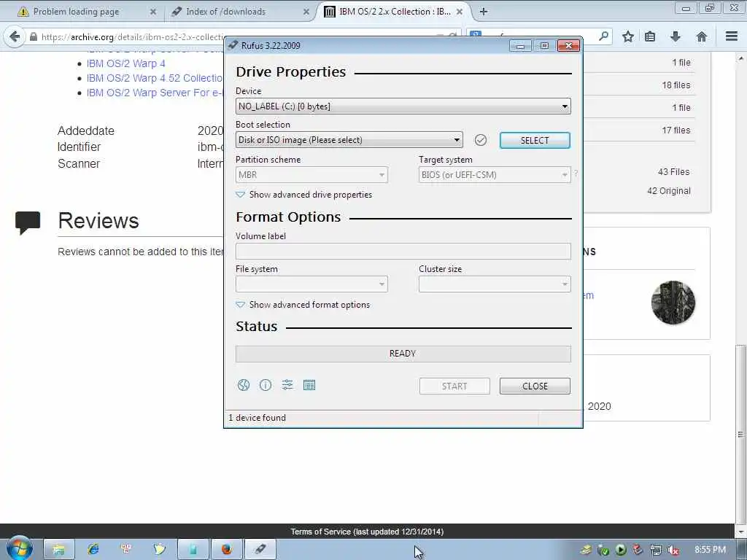Image resolution: width=747 pixels, height=560 pixels.
Task: Click Firefox back arrow button
Action: click(x=15, y=36)
